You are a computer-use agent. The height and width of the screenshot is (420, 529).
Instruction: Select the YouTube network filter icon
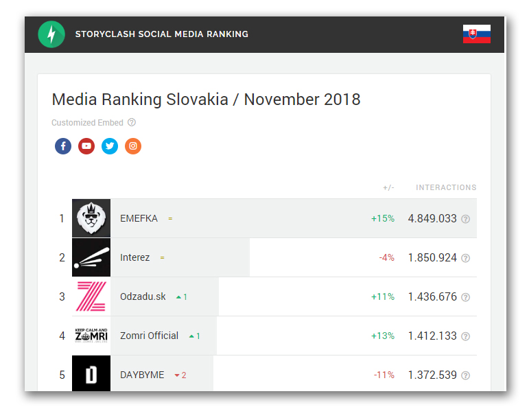click(86, 146)
